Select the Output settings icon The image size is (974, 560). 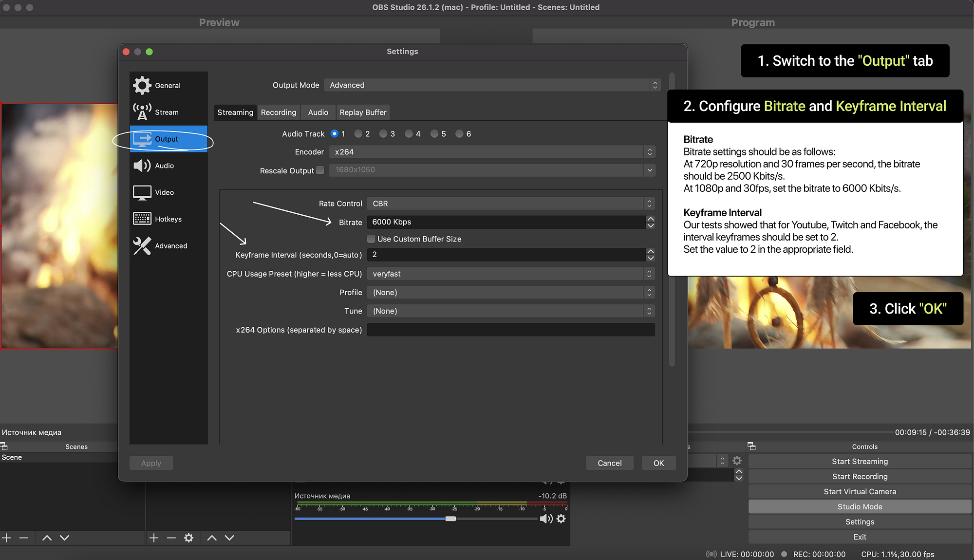[142, 139]
